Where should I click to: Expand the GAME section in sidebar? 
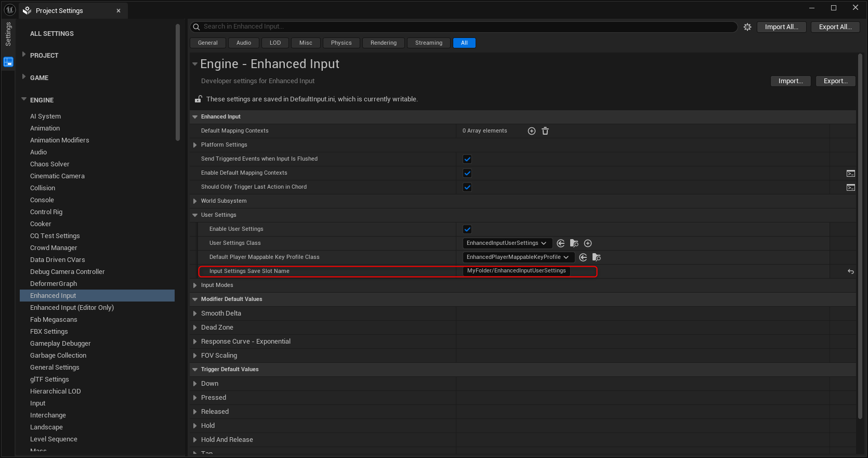point(24,77)
